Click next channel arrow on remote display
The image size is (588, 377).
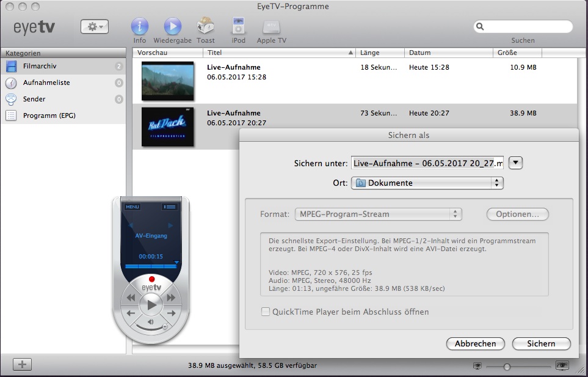[170, 225]
